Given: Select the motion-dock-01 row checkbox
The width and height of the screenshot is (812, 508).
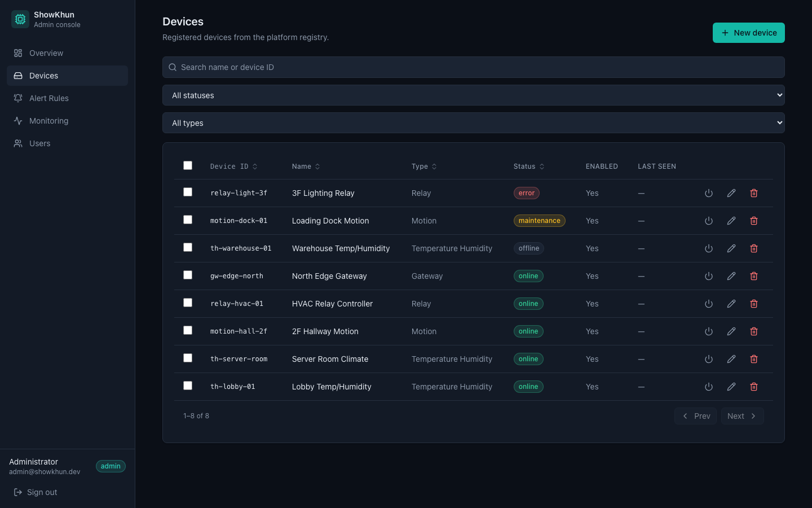Looking at the screenshot, I should (x=188, y=220).
